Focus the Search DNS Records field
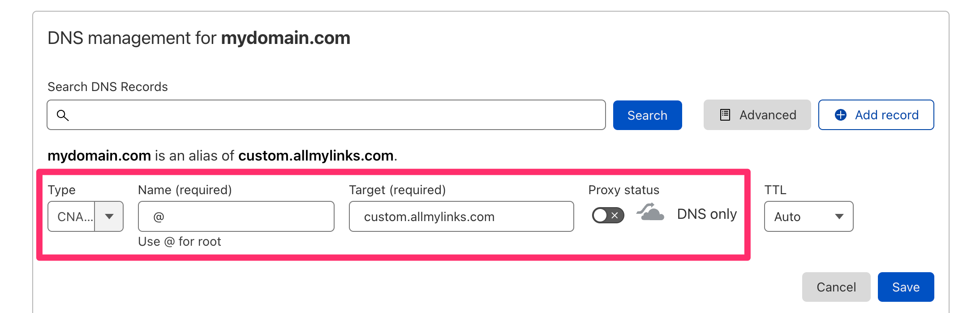Screen dimensions: 980x313 [326, 115]
